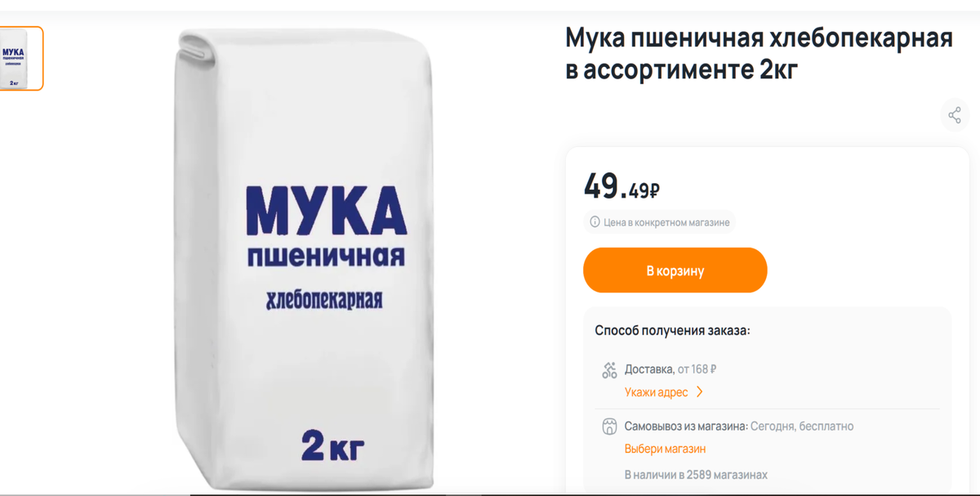
Task: Click the "Доставка, от 168 ₽" option
Action: (x=670, y=369)
